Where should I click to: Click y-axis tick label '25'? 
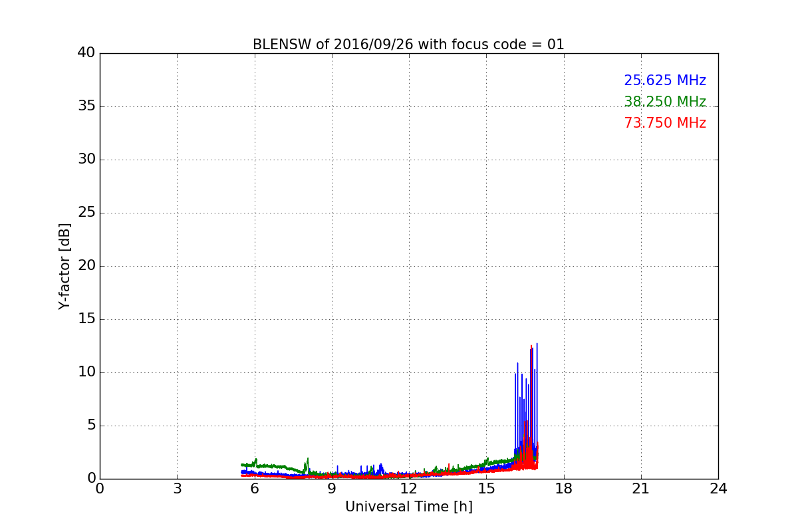pos(86,213)
